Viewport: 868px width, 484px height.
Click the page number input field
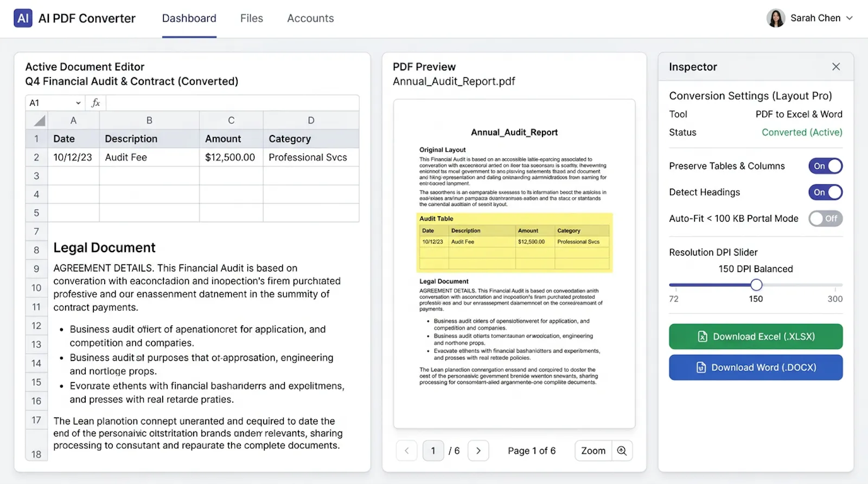click(433, 450)
